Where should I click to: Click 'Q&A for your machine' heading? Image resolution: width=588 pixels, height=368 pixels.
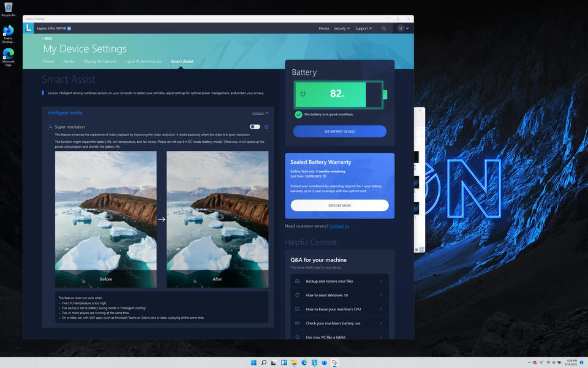coord(318,260)
